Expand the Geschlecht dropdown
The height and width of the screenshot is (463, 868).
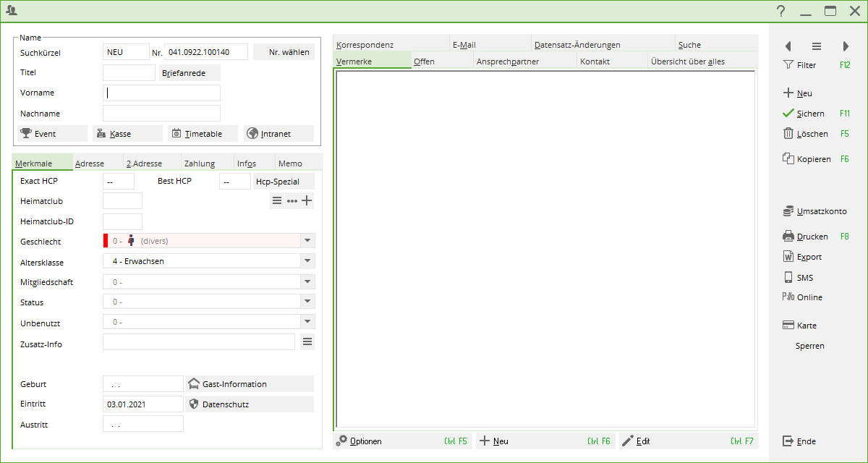tap(307, 241)
